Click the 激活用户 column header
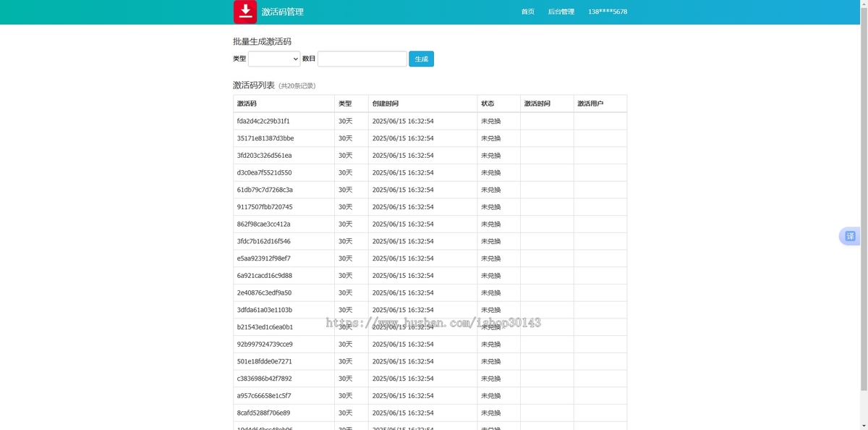 pyautogui.click(x=590, y=104)
